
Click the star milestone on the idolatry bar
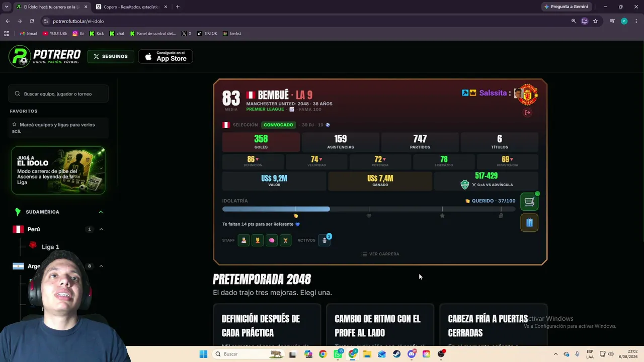[x=442, y=216]
